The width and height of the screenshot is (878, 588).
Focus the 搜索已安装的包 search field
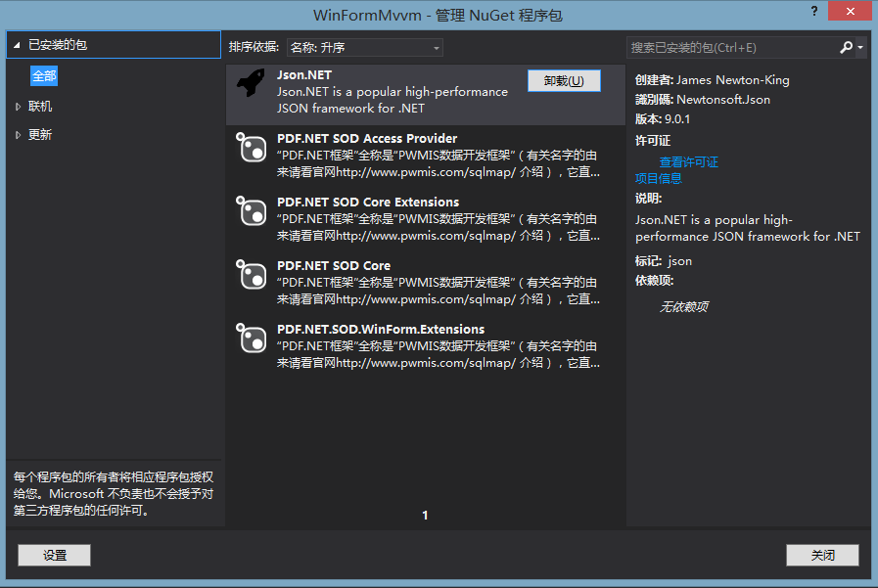[x=732, y=48]
